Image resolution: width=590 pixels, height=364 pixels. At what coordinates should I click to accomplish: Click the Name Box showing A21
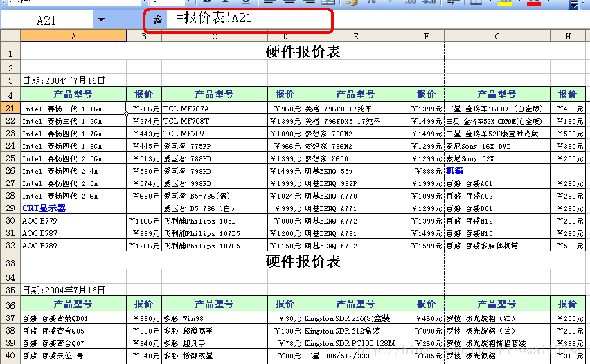tap(46, 19)
